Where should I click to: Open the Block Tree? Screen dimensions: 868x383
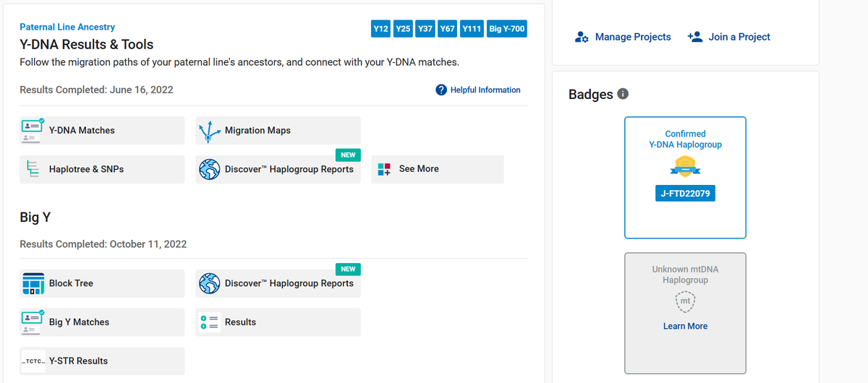pyautogui.click(x=102, y=283)
